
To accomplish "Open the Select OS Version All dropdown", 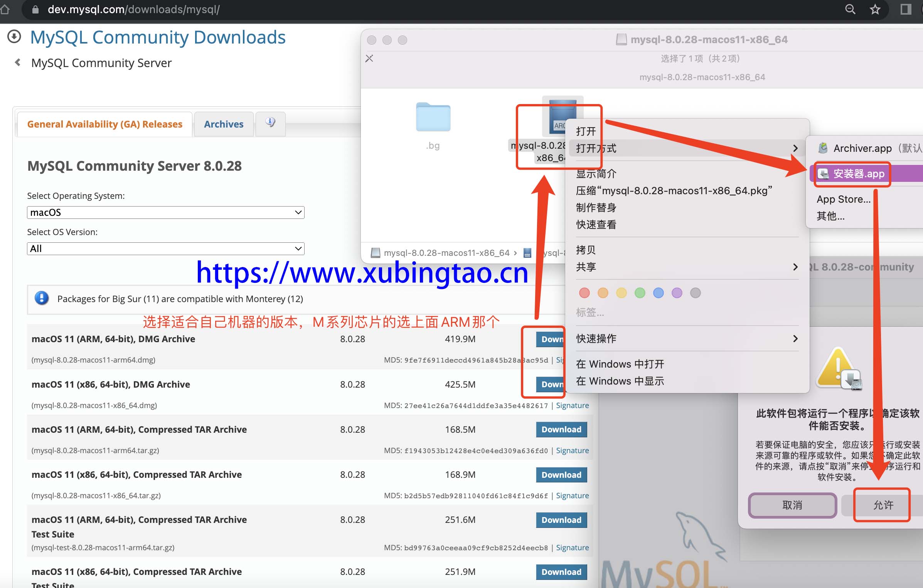I will (x=166, y=249).
